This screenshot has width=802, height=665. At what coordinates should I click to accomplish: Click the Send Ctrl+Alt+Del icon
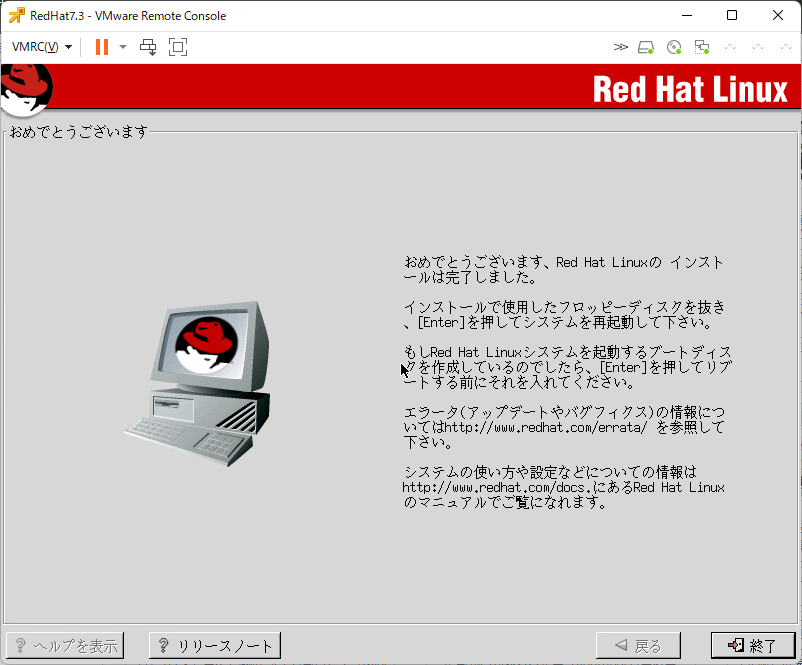coord(148,47)
